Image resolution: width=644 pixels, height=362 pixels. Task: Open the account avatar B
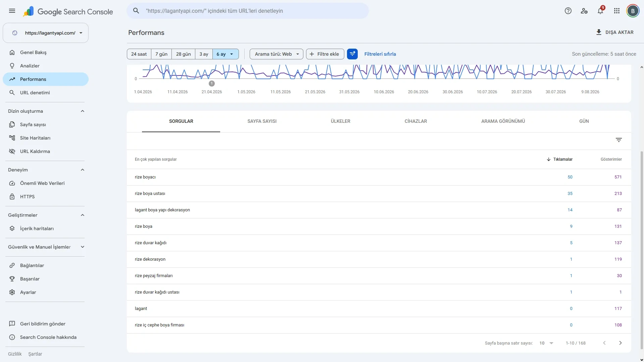click(x=633, y=11)
